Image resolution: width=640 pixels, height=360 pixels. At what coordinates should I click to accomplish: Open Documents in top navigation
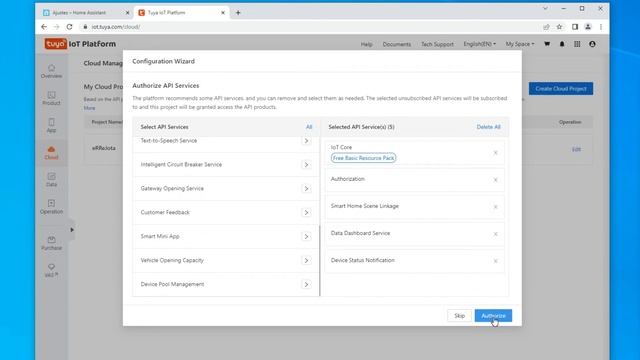click(397, 44)
